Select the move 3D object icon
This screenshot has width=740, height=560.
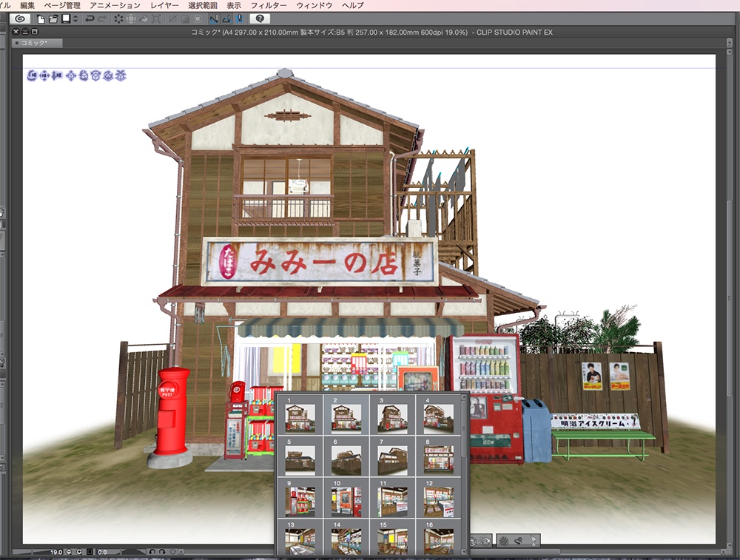click(x=70, y=75)
